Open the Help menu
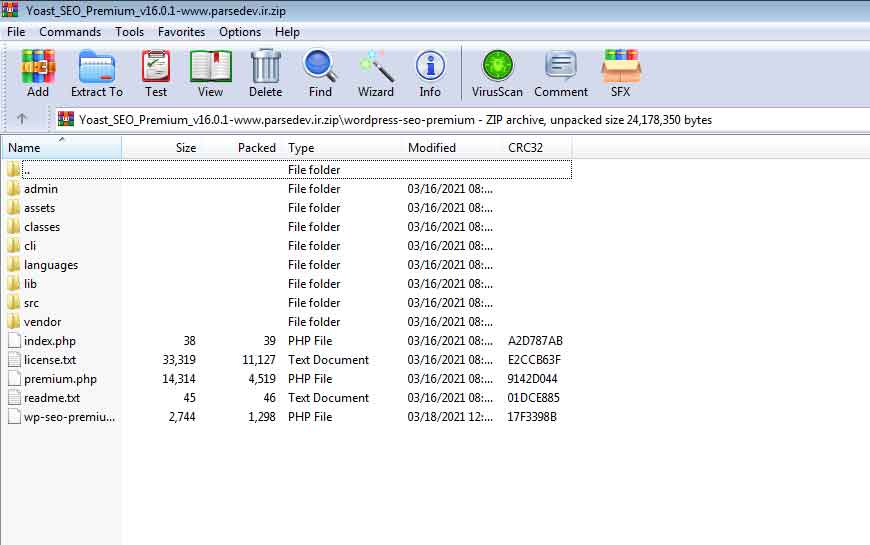870x545 pixels. tap(287, 32)
